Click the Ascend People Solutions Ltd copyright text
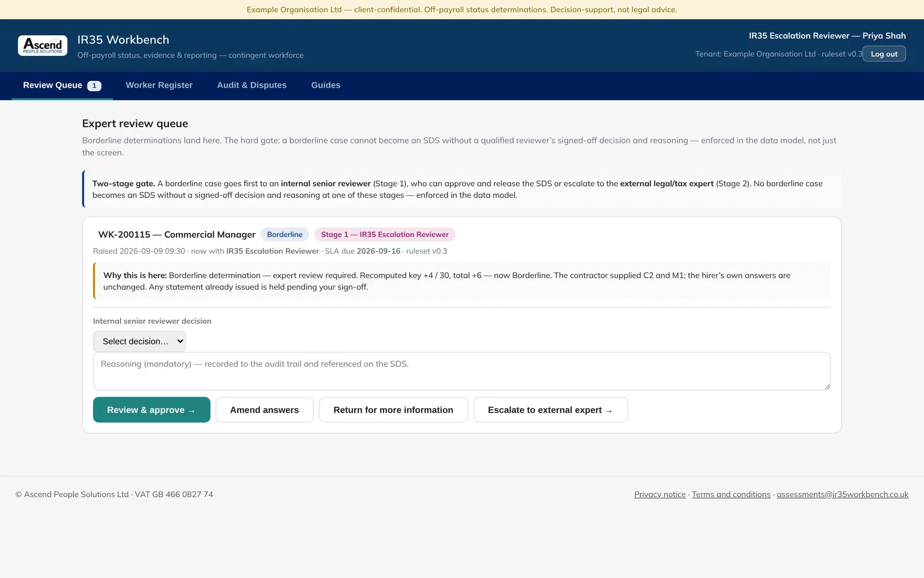This screenshot has width=924, height=578. click(114, 495)
